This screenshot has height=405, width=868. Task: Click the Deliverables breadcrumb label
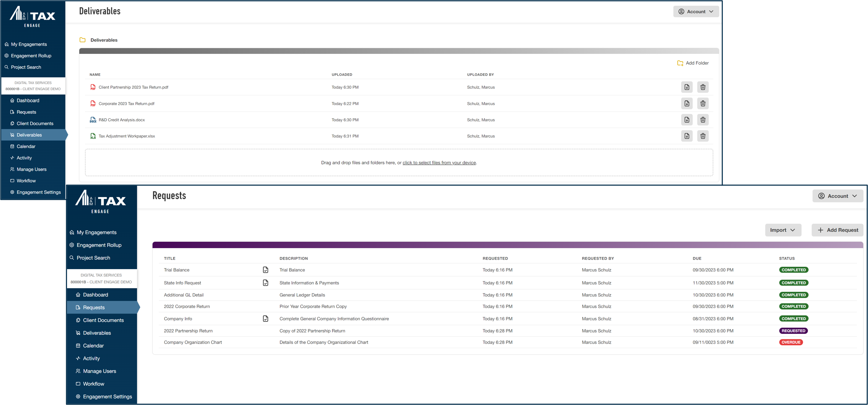coord(104,40)
